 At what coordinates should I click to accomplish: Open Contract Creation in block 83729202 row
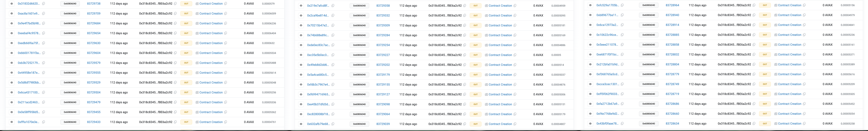(500, 65)
